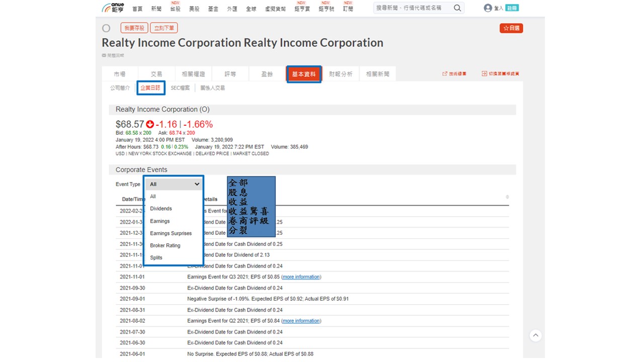
Task: Click the Details column header
Action: click(210, 199)
